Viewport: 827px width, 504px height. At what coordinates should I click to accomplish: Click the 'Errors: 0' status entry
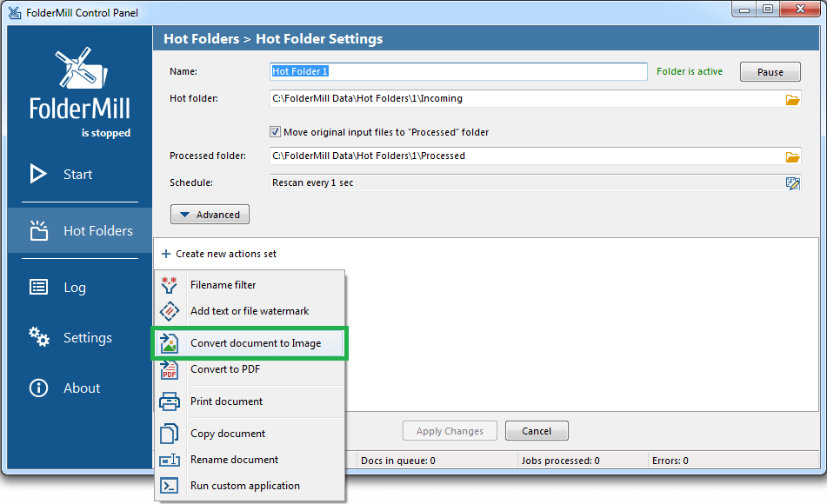coord(670,461)
